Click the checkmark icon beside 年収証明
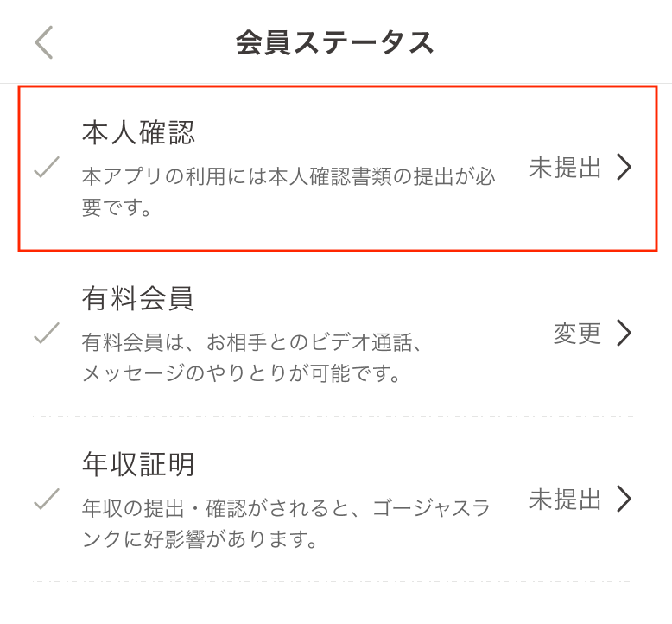The height and width of the screenshot is (624, 672). pos(46,499)
